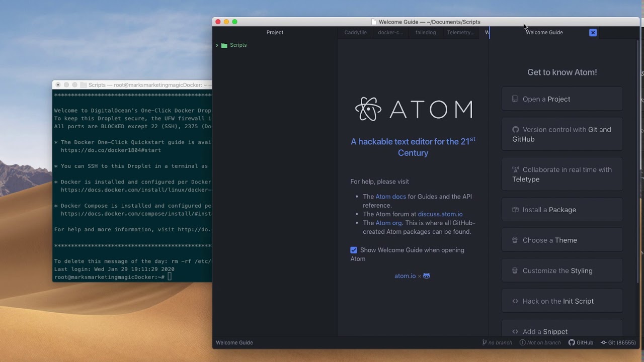Expand Collaborate in real time with Teletype

tap(562, 174)
